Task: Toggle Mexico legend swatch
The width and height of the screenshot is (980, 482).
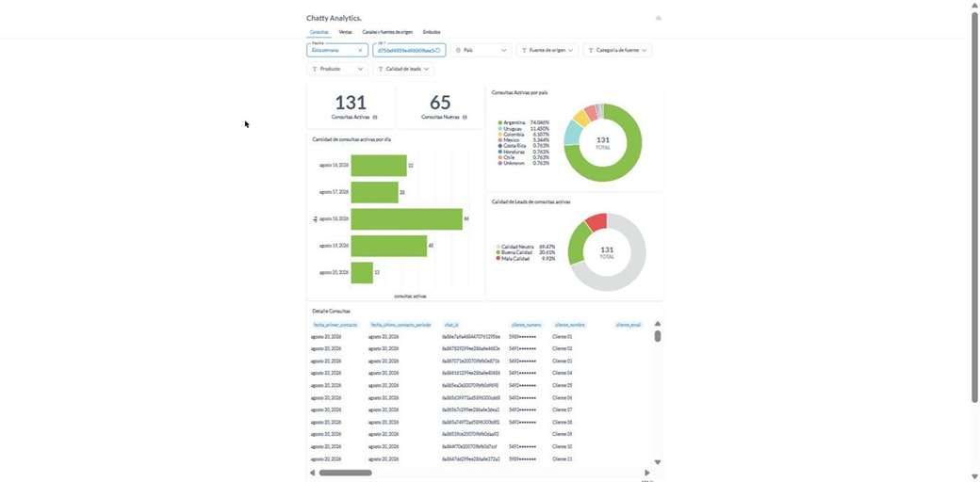Action: 500,140
